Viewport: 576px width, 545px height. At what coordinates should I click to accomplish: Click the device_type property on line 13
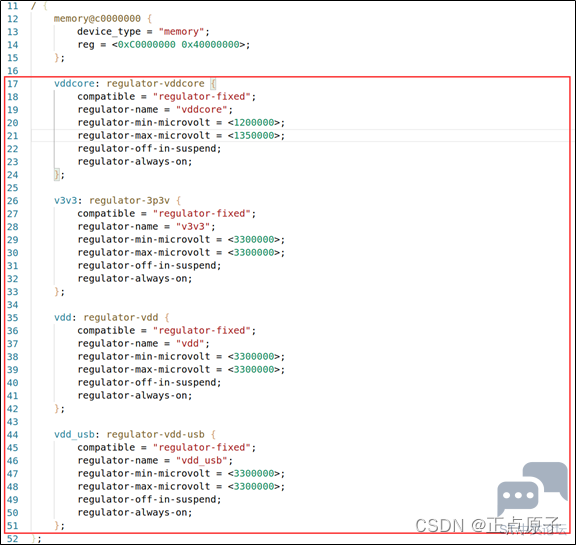[x=109, y=32]
